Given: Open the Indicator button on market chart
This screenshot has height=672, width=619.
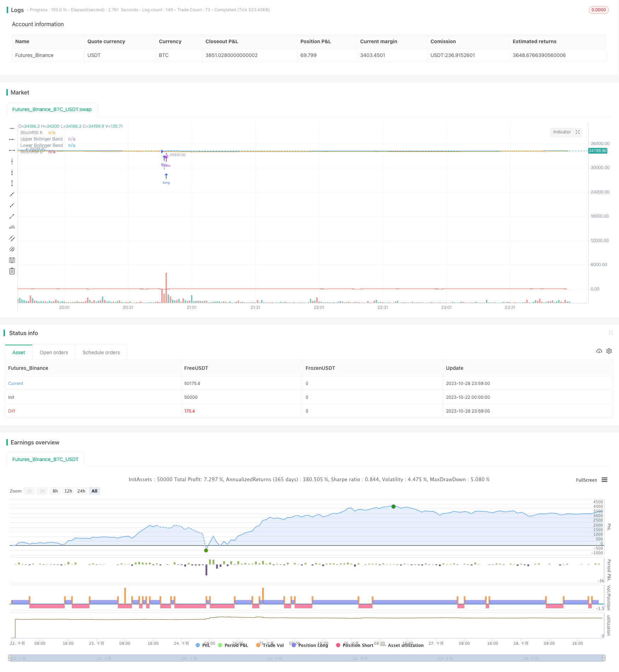Looking at the screenshot, I should pyautogui.click(x=562, y=132).
